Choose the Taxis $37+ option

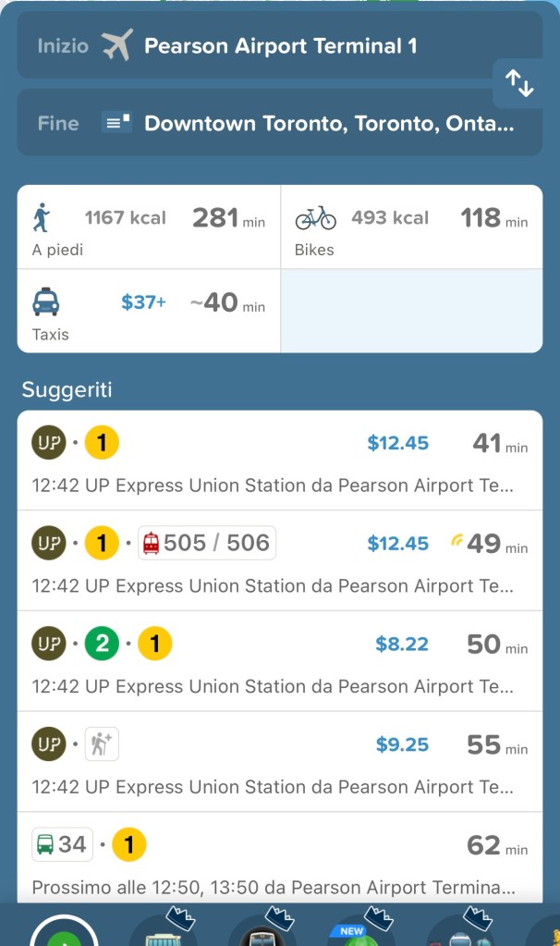149,311
